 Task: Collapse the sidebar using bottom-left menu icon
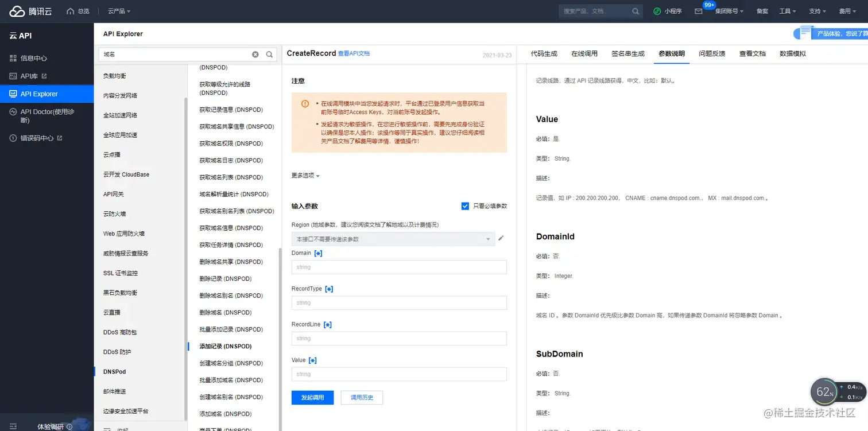pyautogui.click(x=13, y=426)
